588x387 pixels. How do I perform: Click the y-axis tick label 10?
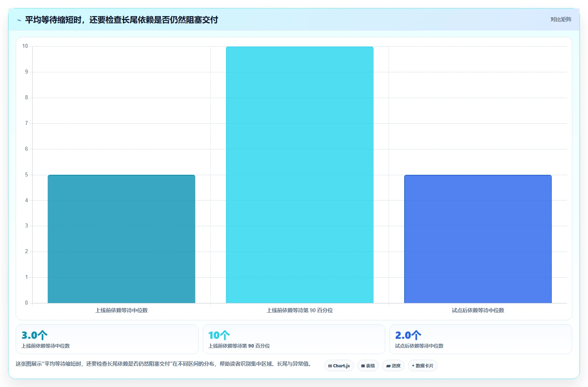[x=25, y=46]
